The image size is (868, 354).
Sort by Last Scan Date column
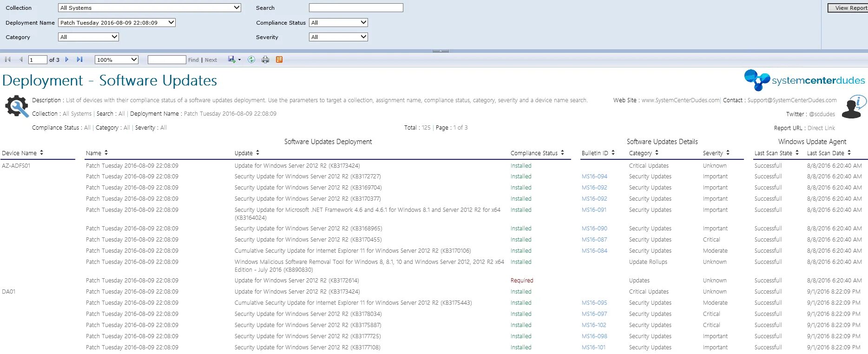849,152
